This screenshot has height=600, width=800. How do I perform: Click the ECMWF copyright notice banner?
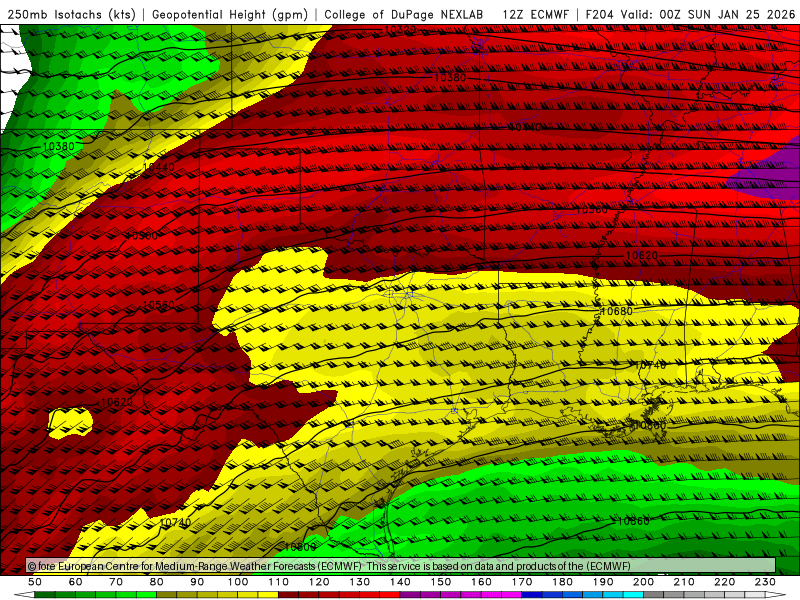click(401, 566)
